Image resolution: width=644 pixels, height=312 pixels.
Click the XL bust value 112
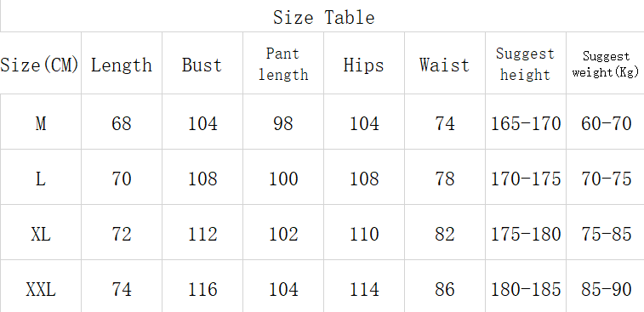(202, 234)
